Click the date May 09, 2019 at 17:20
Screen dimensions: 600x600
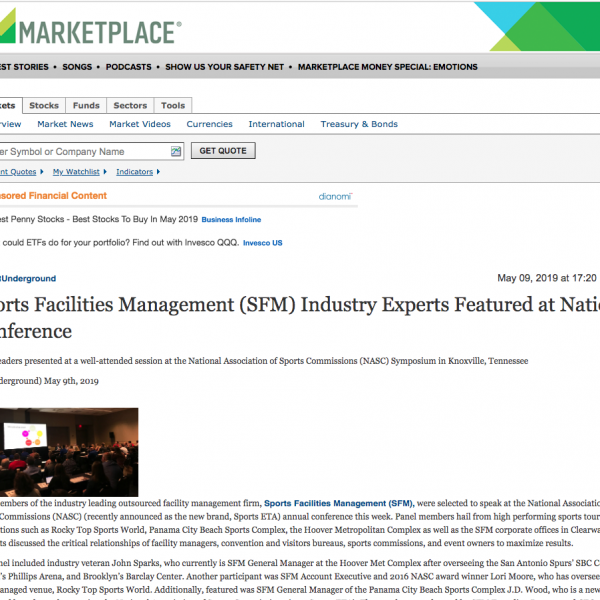pos(546,278)
